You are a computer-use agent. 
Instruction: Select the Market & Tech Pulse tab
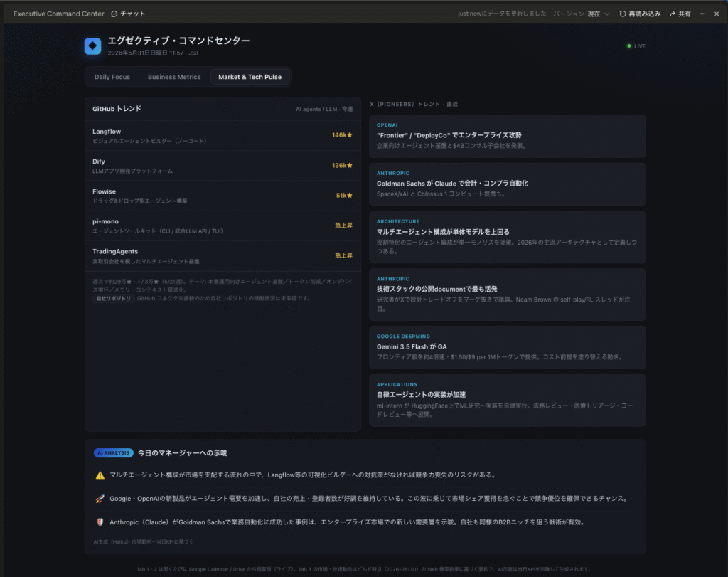250,77
